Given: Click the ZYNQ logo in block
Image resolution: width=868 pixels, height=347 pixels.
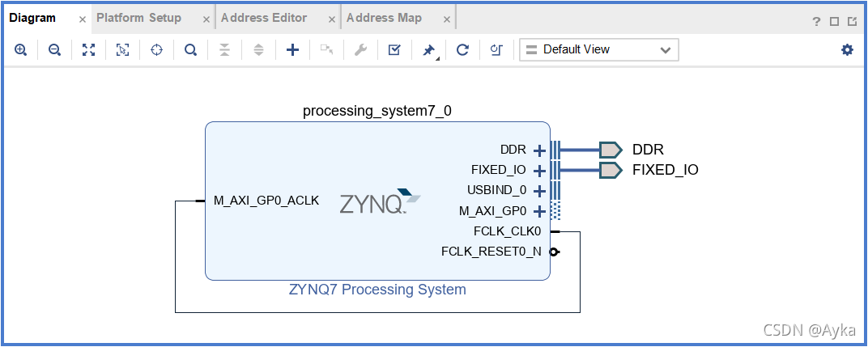Looking at the screenshot, I should [x=380, y=201].
